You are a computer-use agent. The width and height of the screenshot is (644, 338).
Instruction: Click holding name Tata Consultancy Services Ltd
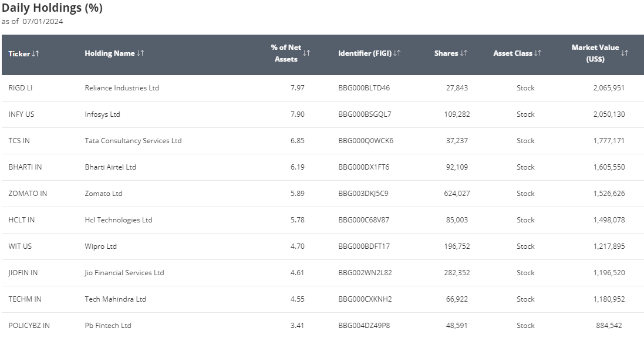133,140
